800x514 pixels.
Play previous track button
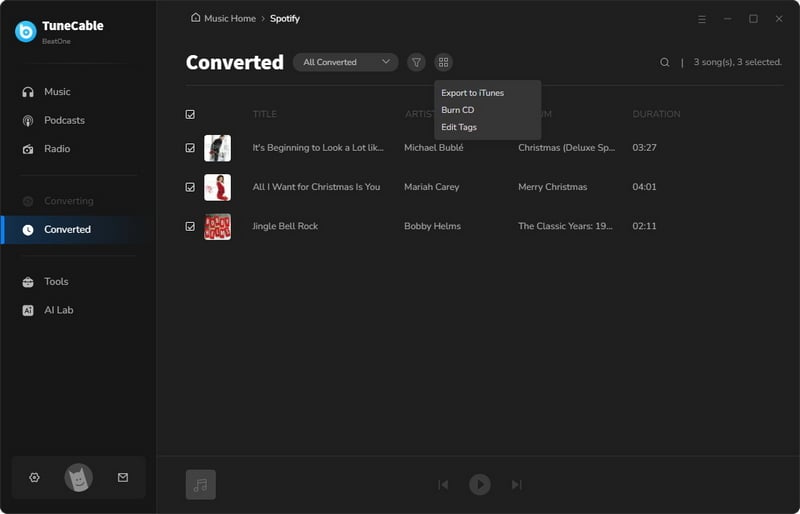coord(443,485)
